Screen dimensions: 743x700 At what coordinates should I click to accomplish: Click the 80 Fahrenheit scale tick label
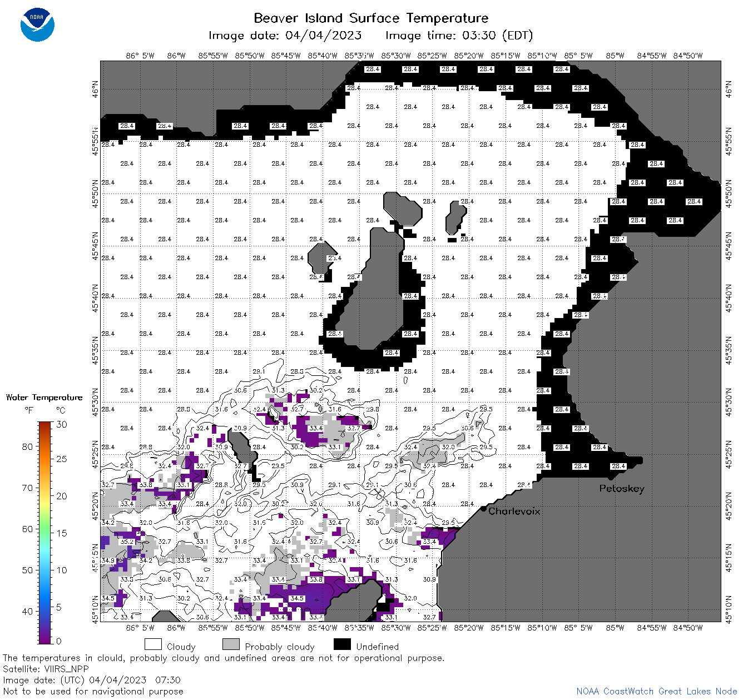tap(27, 446)
